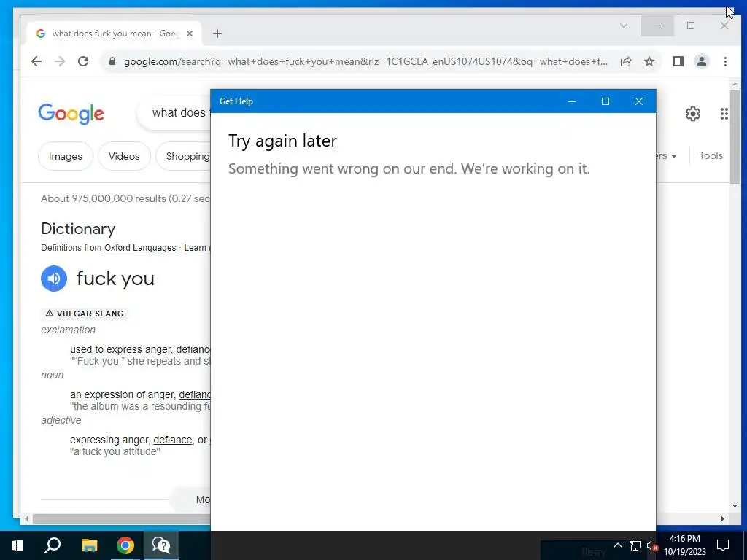Viewport: 747px width, 560px height.
Task: Open File Explorer from taskbar
Action: [x=89, y=545]
